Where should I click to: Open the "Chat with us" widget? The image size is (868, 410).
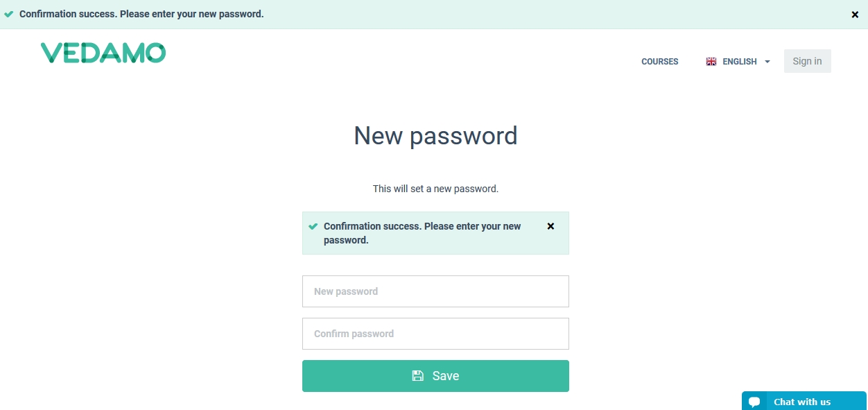(802, 402)
